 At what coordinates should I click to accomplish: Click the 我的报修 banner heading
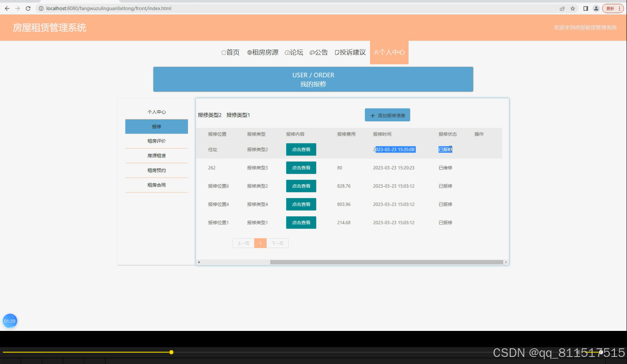click(x=313, y=84)
